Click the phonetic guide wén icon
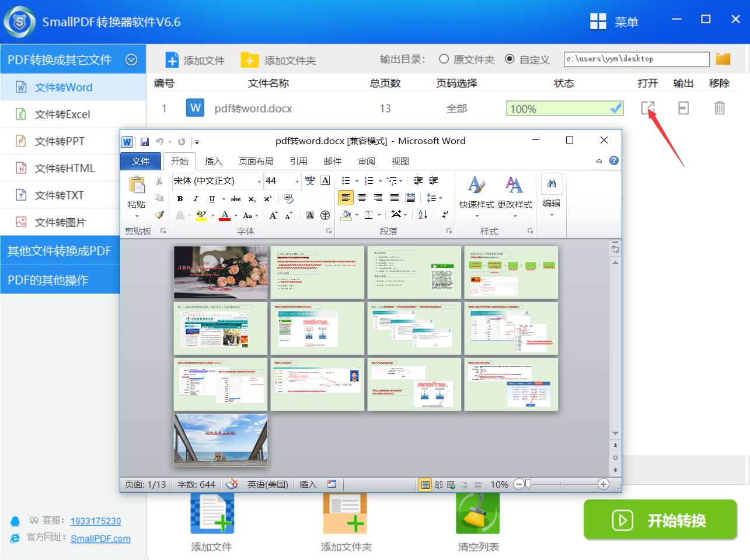Screen dimensions: 750x560 (310, 181)
